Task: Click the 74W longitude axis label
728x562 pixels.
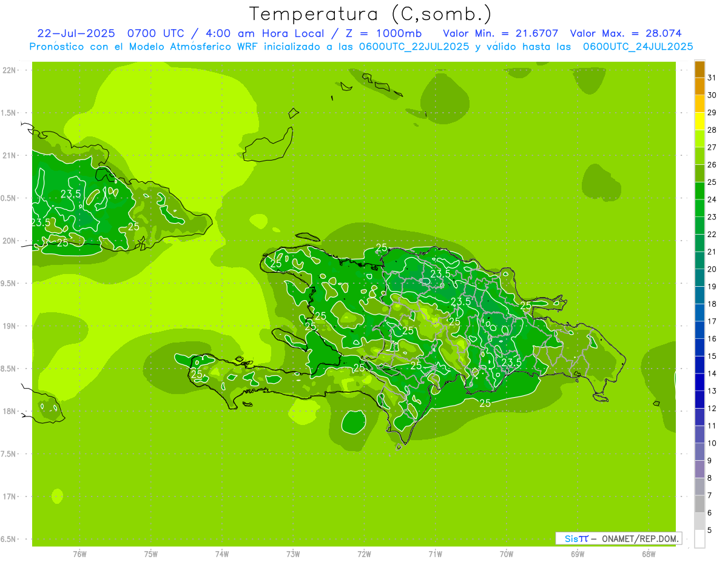Action: click(x=222, y=554)
